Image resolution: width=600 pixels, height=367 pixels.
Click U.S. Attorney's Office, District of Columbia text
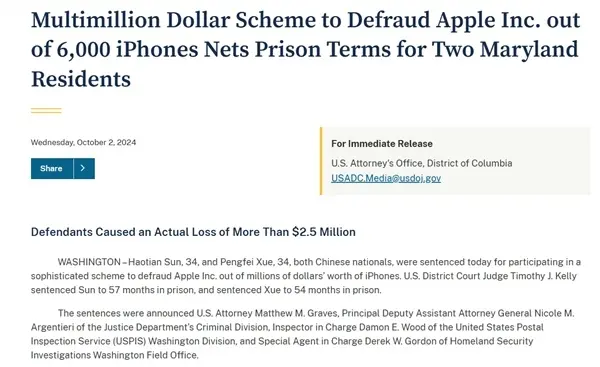click(422, 163)
